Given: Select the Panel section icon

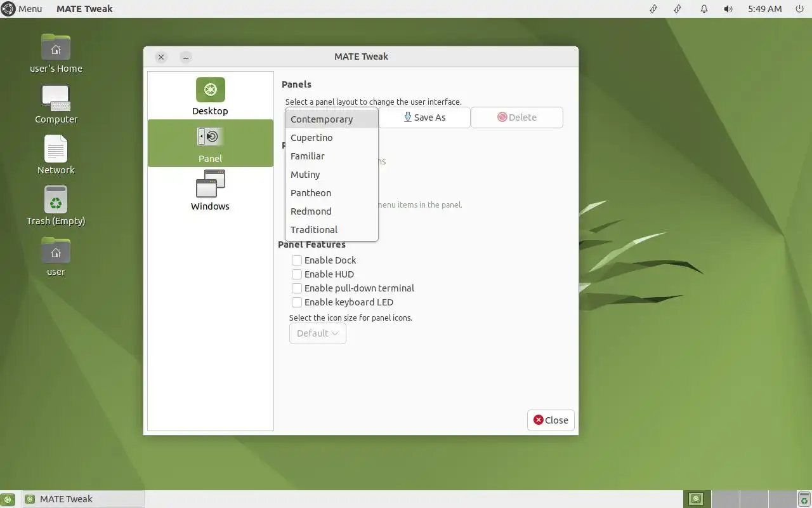Looking at the screenshot, I should tap(210, 137).
